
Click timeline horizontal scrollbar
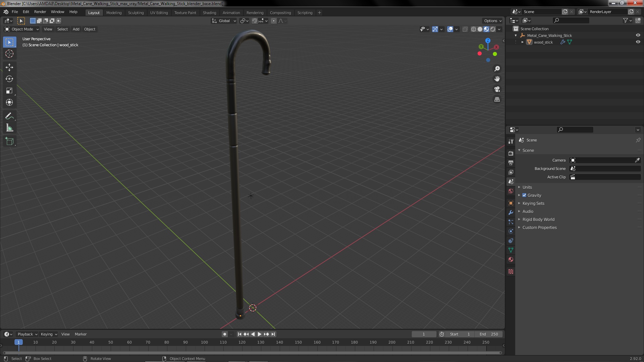click(x=252, y=353)
